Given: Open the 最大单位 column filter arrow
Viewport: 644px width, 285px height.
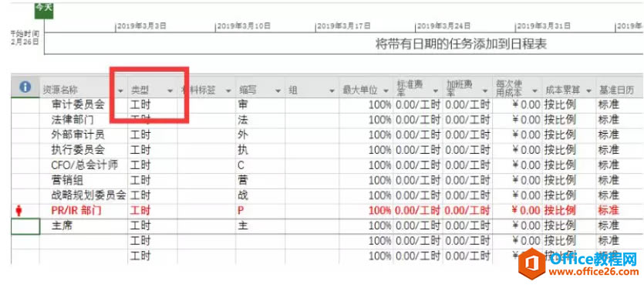Looking at the screenshot, I should pyautogui.click(x=386, y=90).
